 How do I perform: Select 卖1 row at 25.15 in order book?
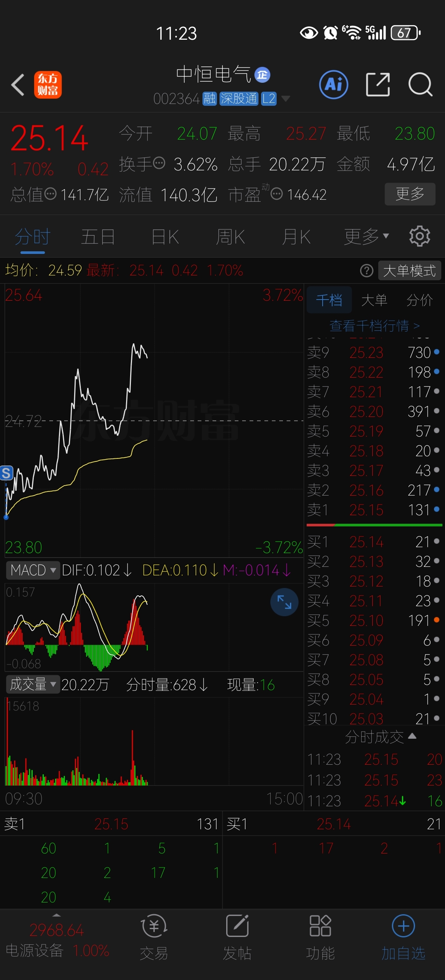tap(374, 510)
